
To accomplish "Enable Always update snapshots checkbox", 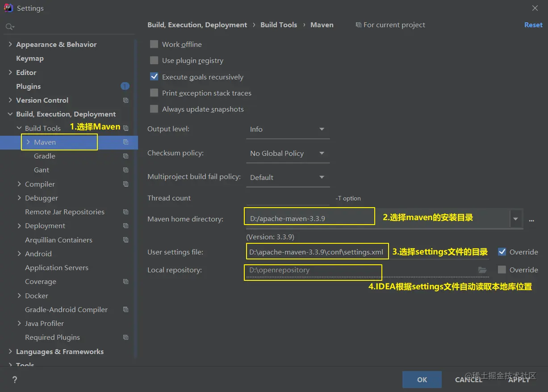I will click(x=154, y=108).
